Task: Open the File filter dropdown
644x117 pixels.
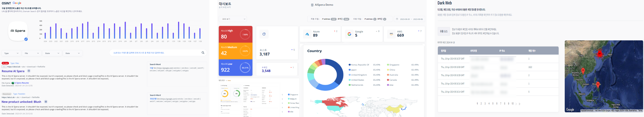Action: pos(32,53)
